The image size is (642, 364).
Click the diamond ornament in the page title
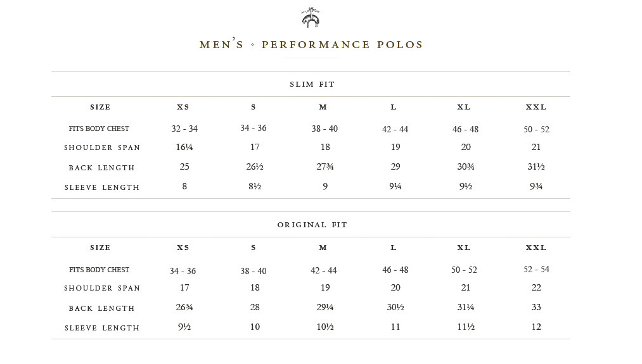[253, 45]
